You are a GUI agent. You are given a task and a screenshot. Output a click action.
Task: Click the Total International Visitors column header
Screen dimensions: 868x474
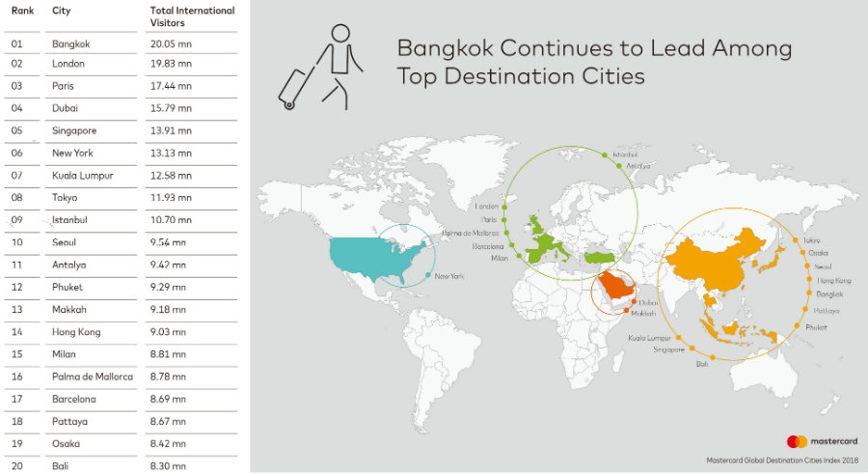pos(192,15)
